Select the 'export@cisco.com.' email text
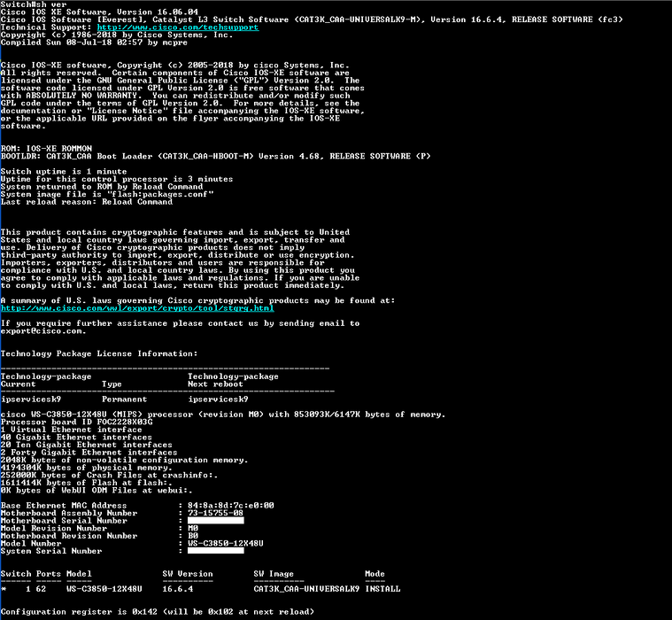672x620 pixels. click(43, 331)
